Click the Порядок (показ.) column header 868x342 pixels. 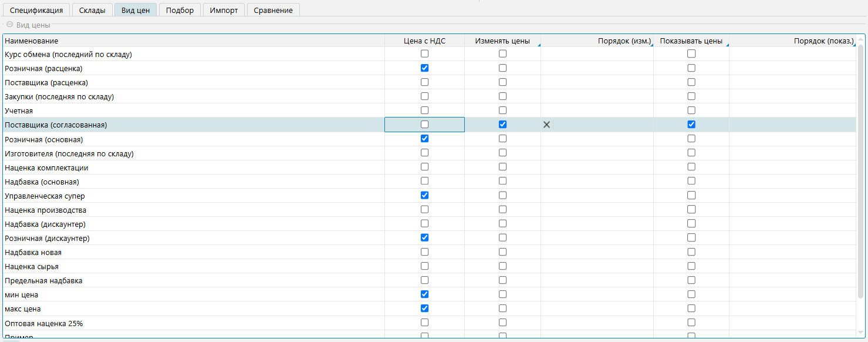click(792, 41)
